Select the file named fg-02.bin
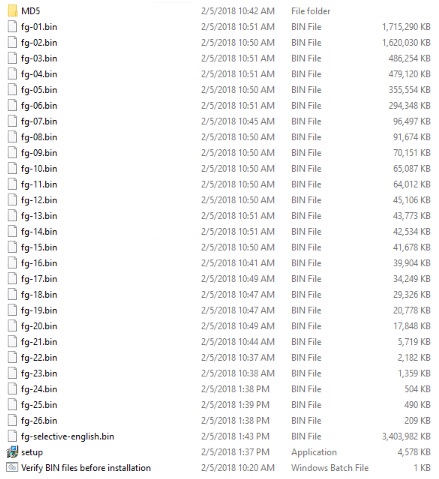 point(39,43)
